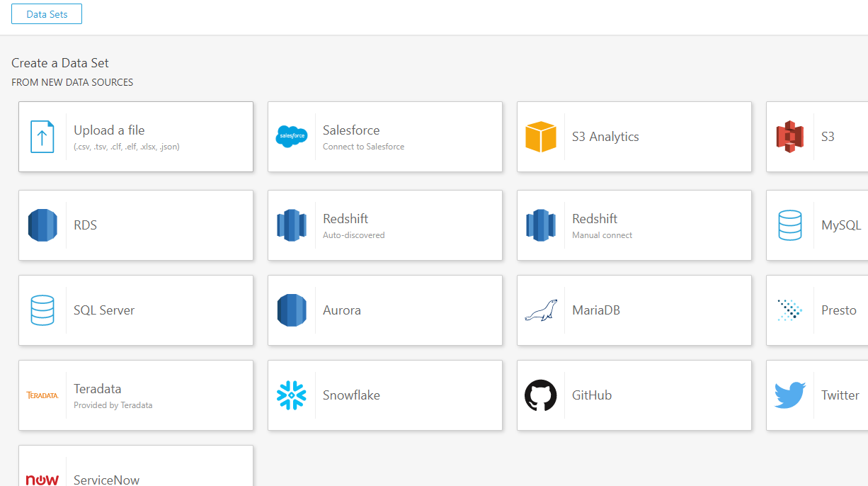868x486 pixels.
Task: Click the ServiceNow 'now' logo icon
Action: pyautogui.click(x=42, y=480)
